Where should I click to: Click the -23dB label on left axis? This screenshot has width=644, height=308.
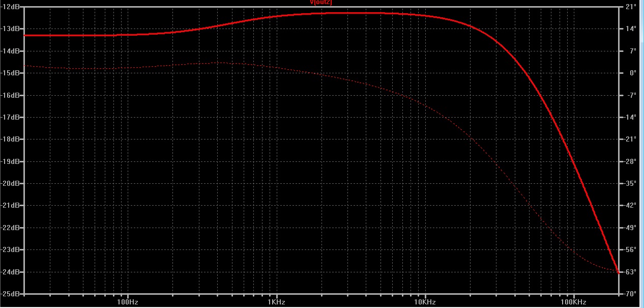pyautogui.click(x=10, y=249)
